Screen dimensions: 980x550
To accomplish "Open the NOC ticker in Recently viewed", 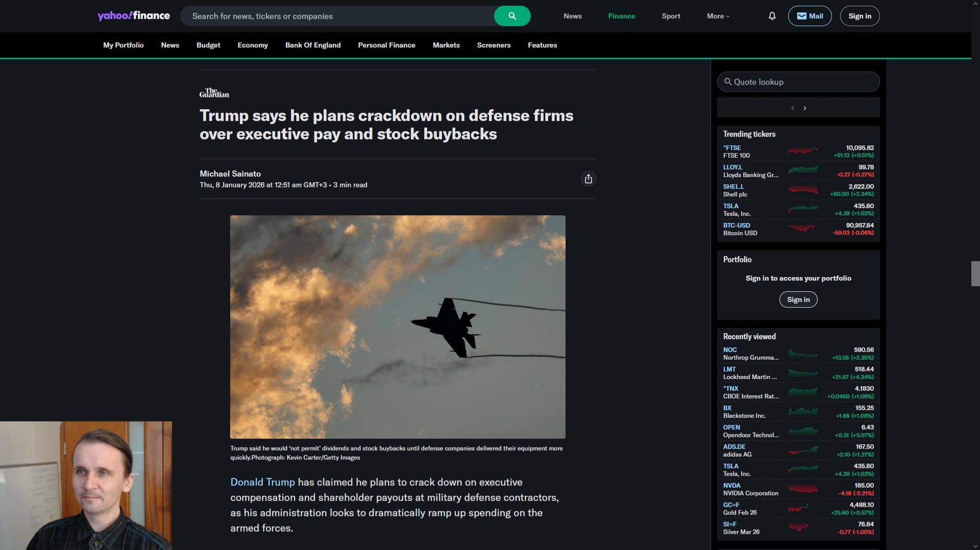I will [x=730, y=349].
